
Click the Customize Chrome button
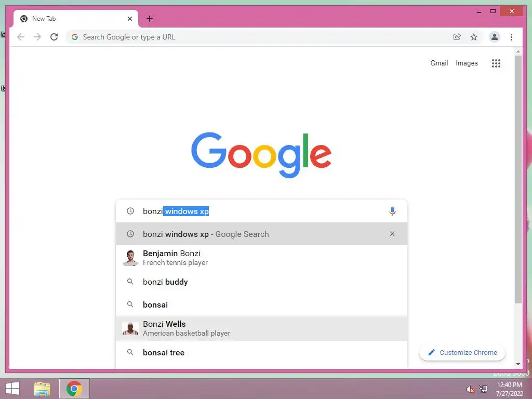pyautogui.click(x=462, y=353)
